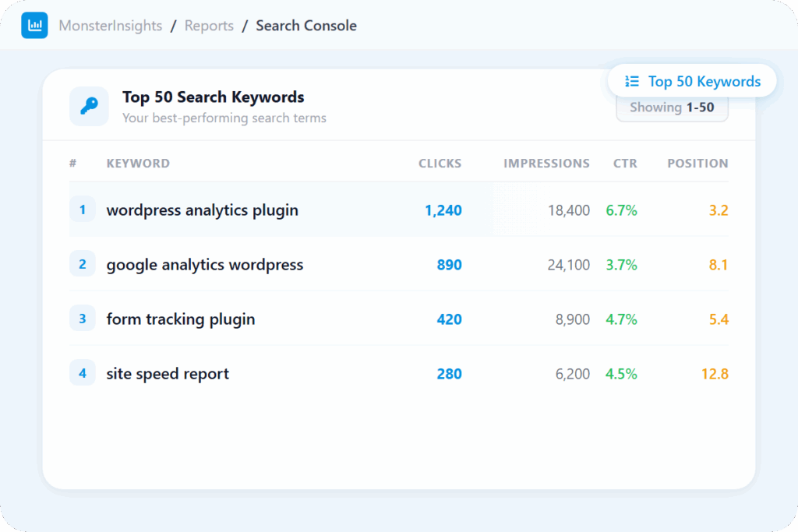Click the list icon in Top 50 Keywords badge
The width and height of the screenshot is (798, 532).
coord(632,82)
